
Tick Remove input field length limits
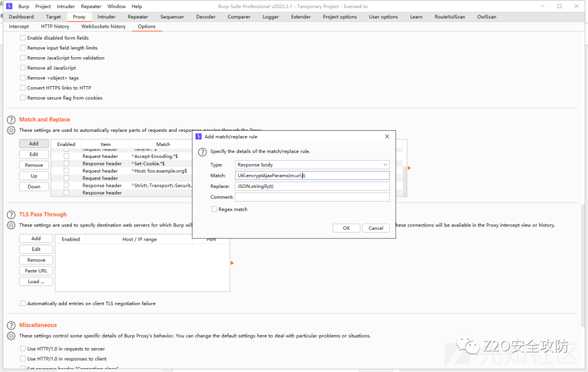pos(23,48)
